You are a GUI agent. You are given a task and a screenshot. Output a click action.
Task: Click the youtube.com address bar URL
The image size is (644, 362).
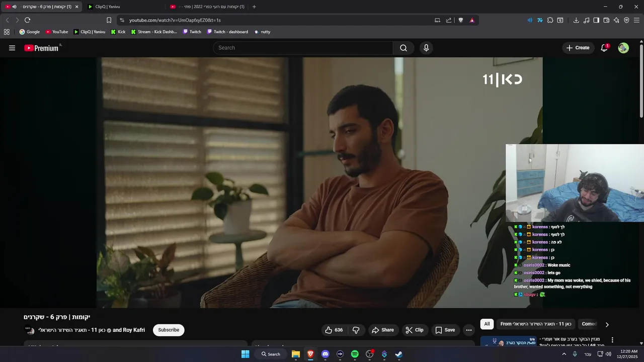pos(175,20)
